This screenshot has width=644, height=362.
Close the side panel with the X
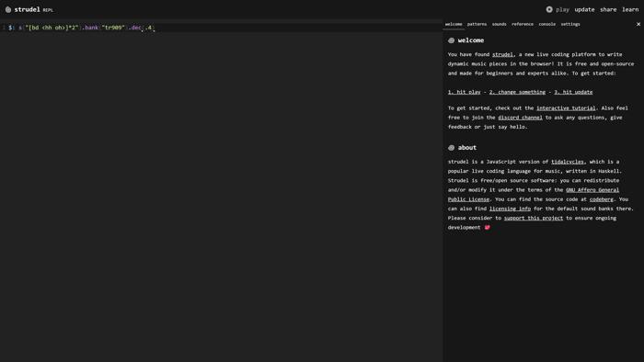click(x=638, y=24)
